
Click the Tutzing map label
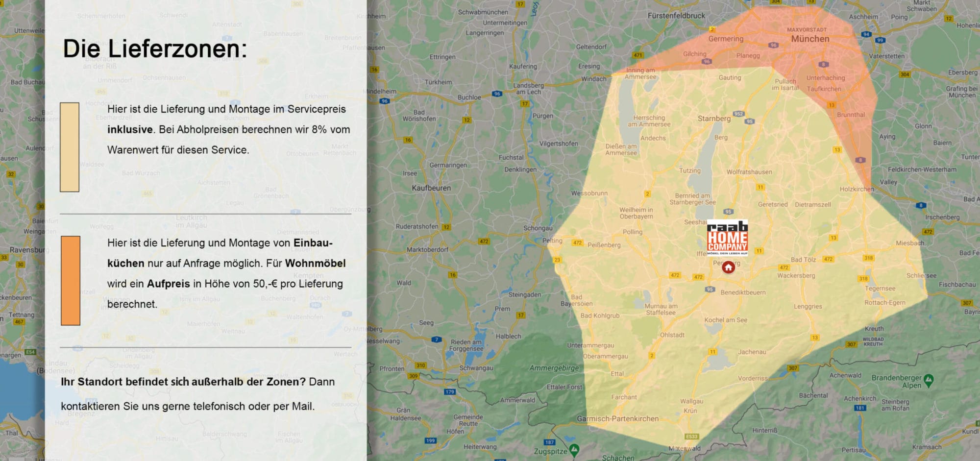690,170
